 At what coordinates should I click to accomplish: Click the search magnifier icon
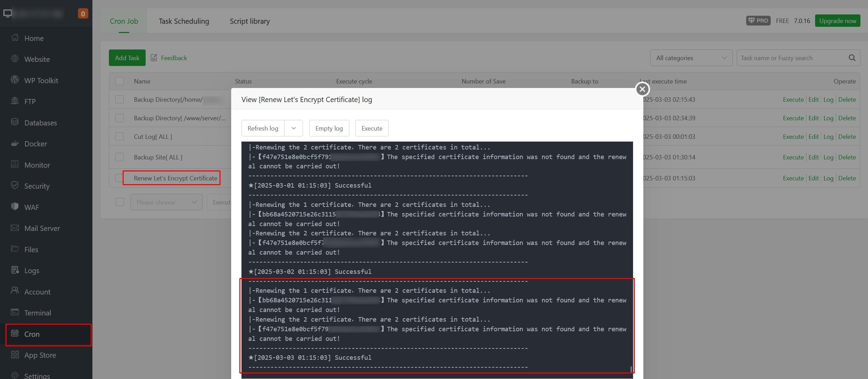pyautogui.click(x=852, y=58)
